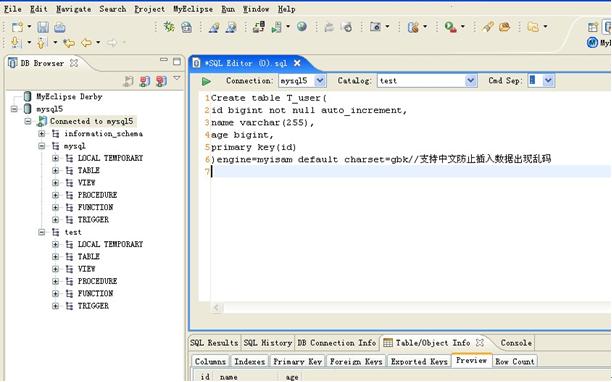Image resolution: width=612 pixels, height=382 pixels.
Task: Expand VIEW under the mysql schema
Action: point(55,183)
